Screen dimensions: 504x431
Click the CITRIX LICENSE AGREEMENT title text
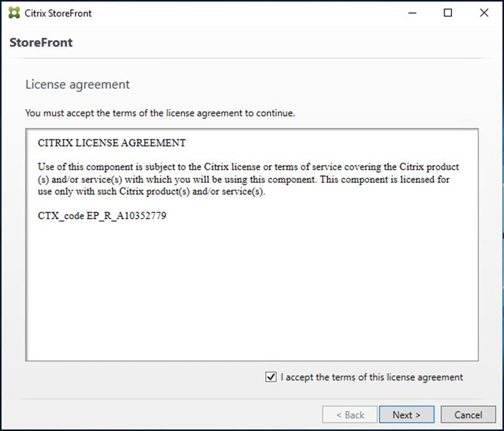(x=111, y=143)
